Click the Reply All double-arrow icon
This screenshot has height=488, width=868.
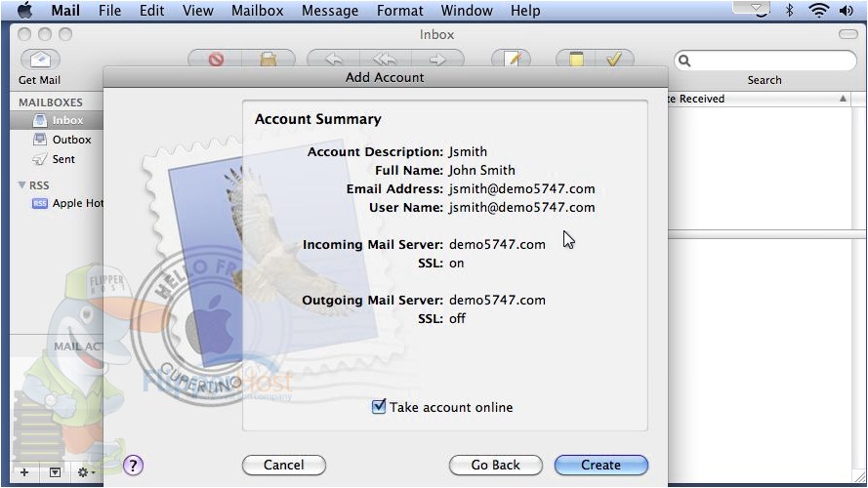(x=385, y=59)
